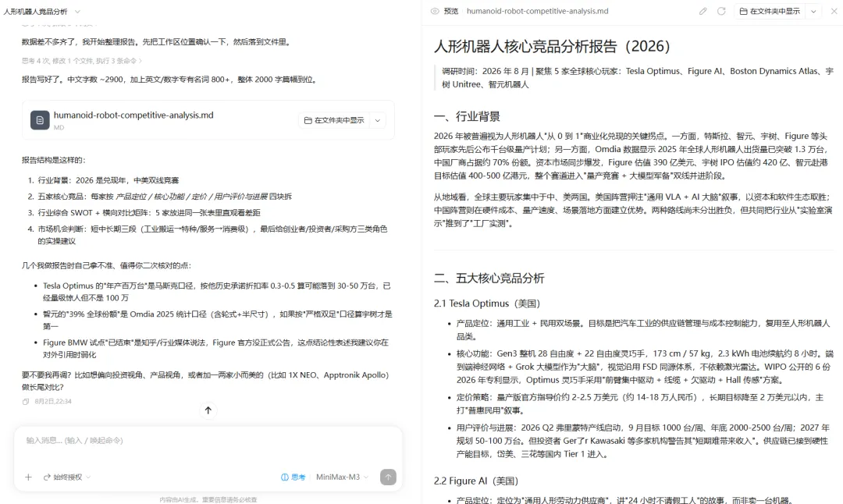Click the 调研时间：2026 年 8 月 quote line

[x=638, y=78]
